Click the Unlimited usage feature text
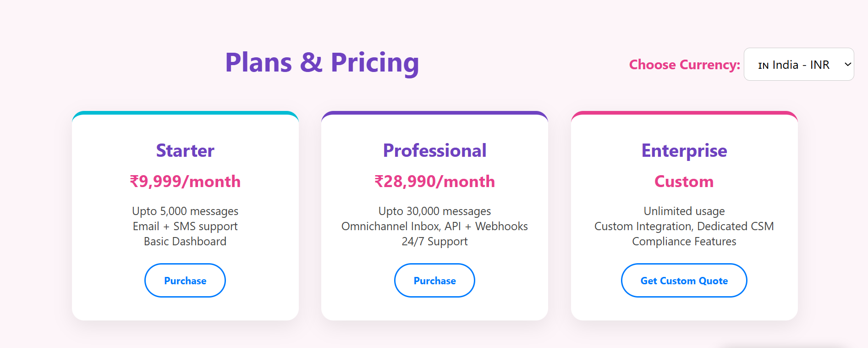Viewport: 868px width, 348px height. click(684, 211)
